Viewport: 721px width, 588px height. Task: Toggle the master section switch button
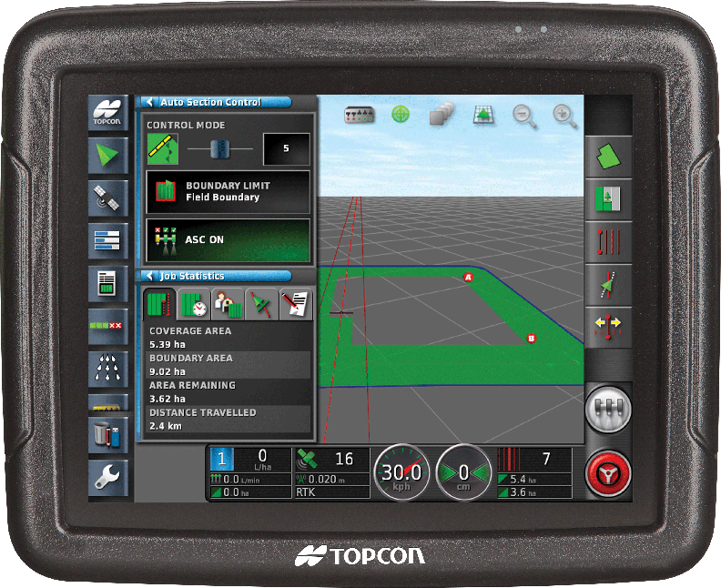608,409
